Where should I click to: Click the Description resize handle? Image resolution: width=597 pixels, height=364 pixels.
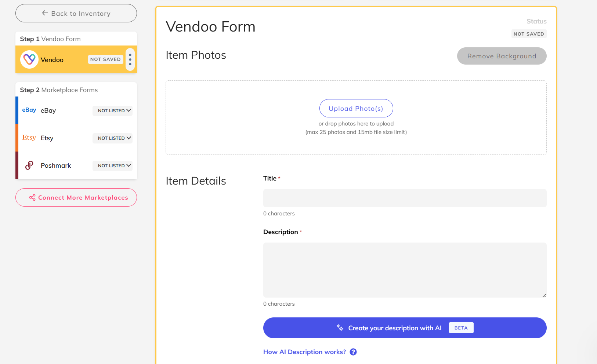(x=544, y=295)
